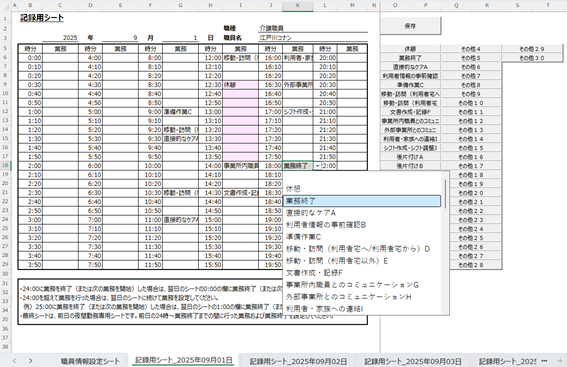This screenshot has height=367, width=567.
Task: Choose 休憩 in the open dropdown list
Action: 362,189
